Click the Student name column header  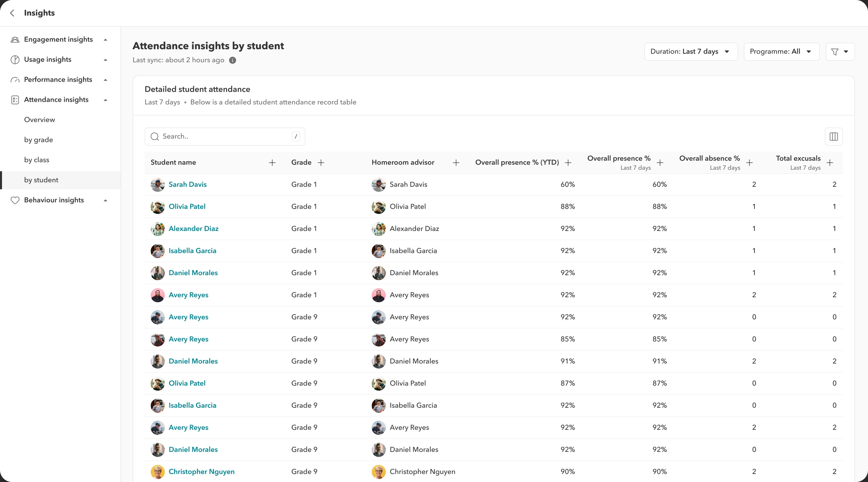(173, 162)
